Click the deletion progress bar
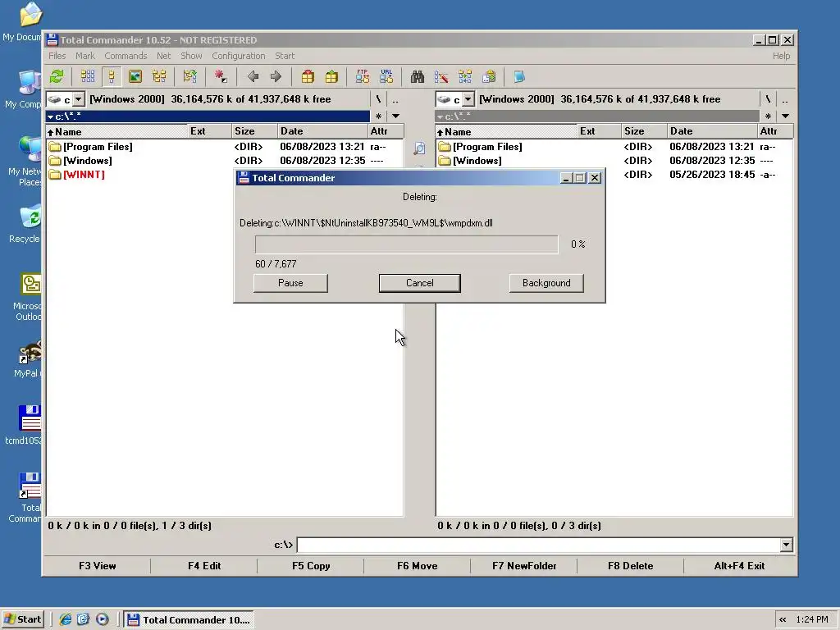 (406, 244)
